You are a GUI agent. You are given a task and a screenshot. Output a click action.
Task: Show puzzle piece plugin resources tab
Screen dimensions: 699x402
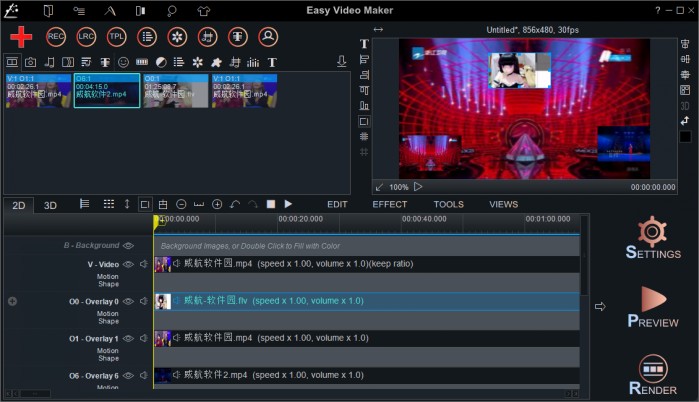pos(216,62)
